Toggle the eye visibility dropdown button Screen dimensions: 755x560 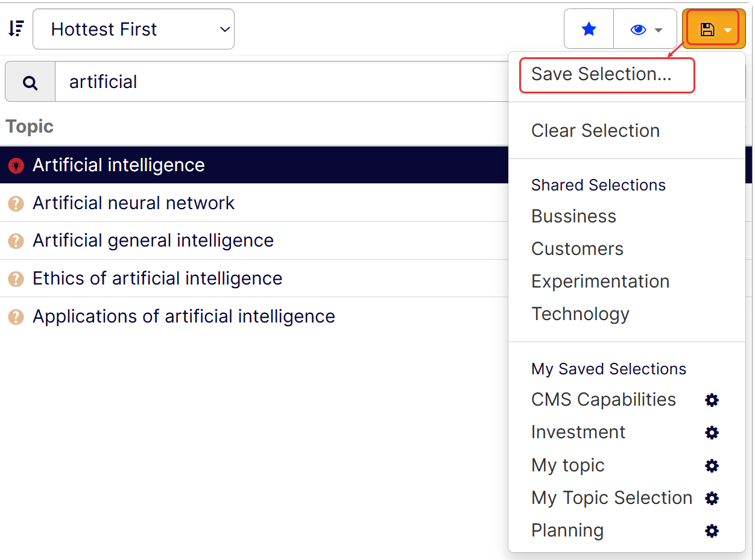point(645,29)
